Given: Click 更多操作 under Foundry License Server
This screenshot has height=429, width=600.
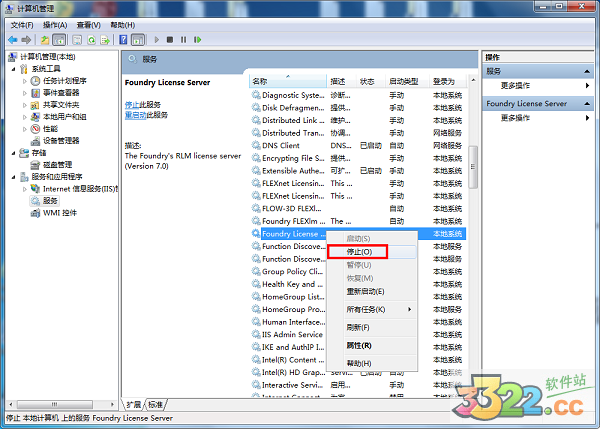Looking at the screenshot, I should tap(515, 118).
